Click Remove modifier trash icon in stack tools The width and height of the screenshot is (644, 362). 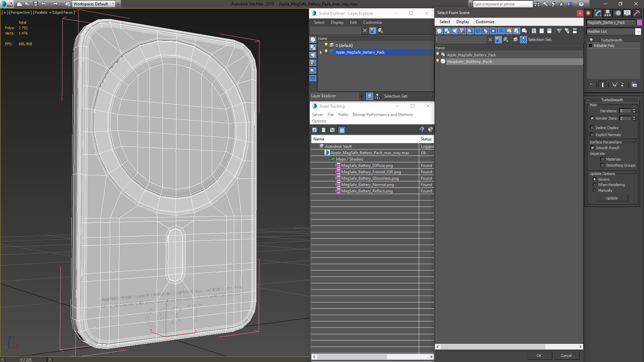(x=623, y=85)
